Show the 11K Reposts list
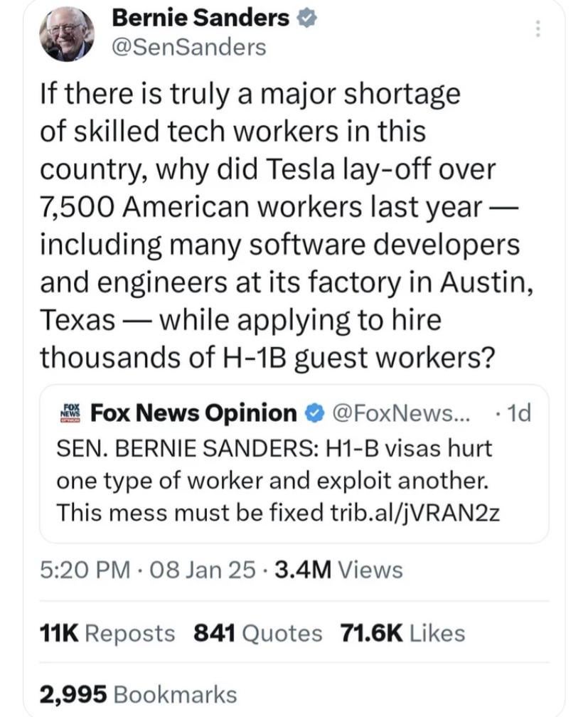Screen dimensions: 588x717 107,632
